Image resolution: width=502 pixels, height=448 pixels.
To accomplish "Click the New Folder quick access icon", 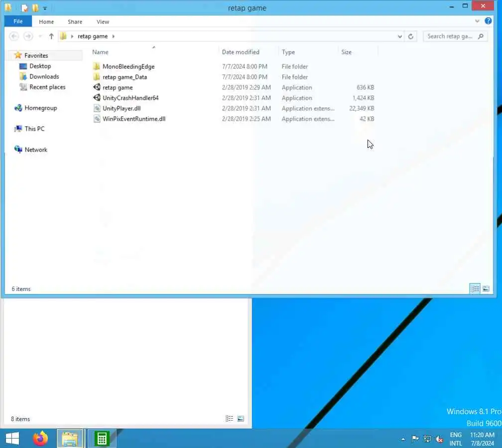I will (35, 7).
